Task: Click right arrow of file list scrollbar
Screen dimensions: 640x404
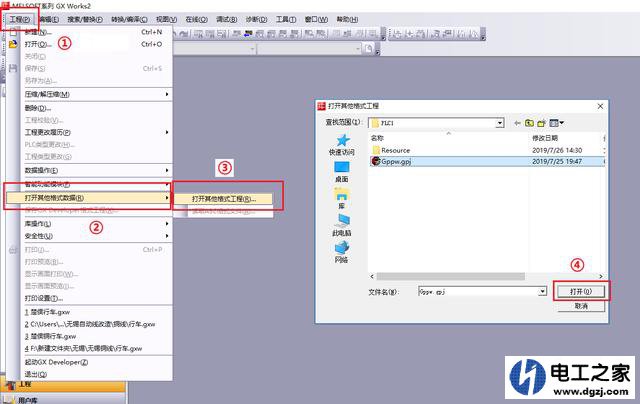Action: [601, 276]
